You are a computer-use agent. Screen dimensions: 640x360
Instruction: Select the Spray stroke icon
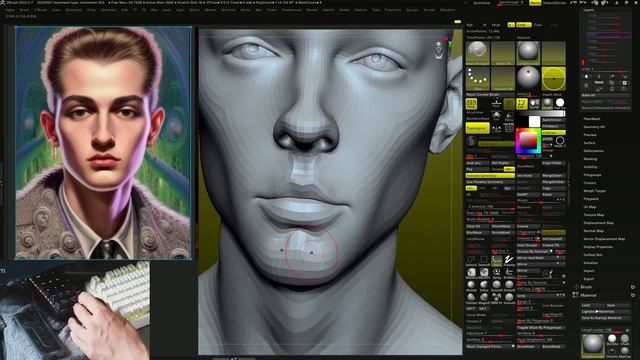tap(497, 273)
